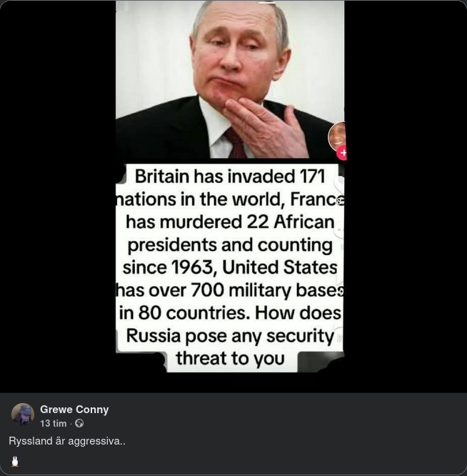Image resolution: width=467 pixels, height=476 pixels.
Task: Click the man's red tie
Action: 236,143
